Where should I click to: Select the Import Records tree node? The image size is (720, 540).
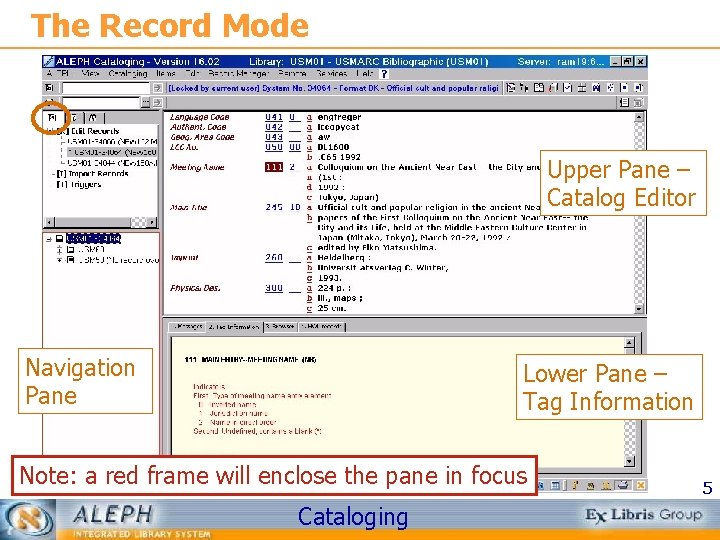(x=98, y=174)
